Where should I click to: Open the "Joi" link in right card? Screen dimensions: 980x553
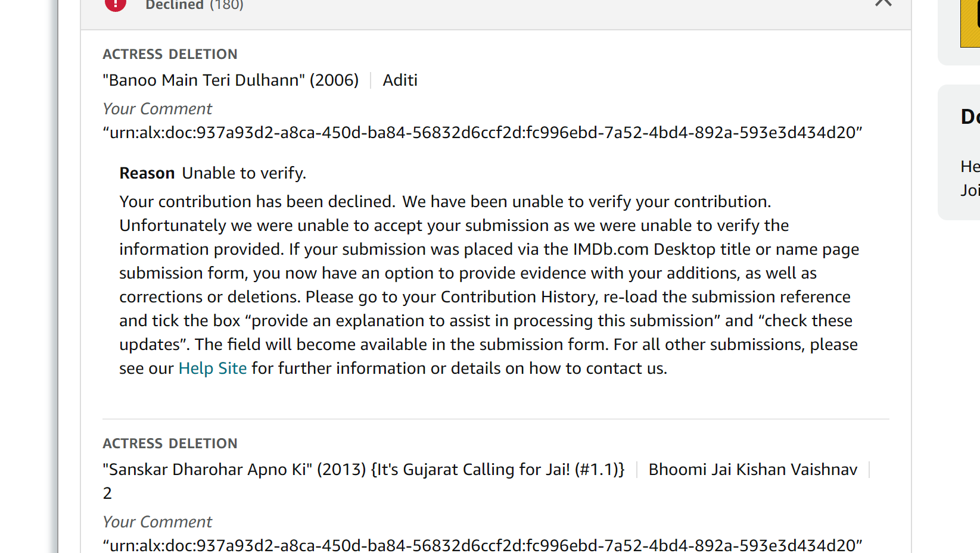pos(970,190)
